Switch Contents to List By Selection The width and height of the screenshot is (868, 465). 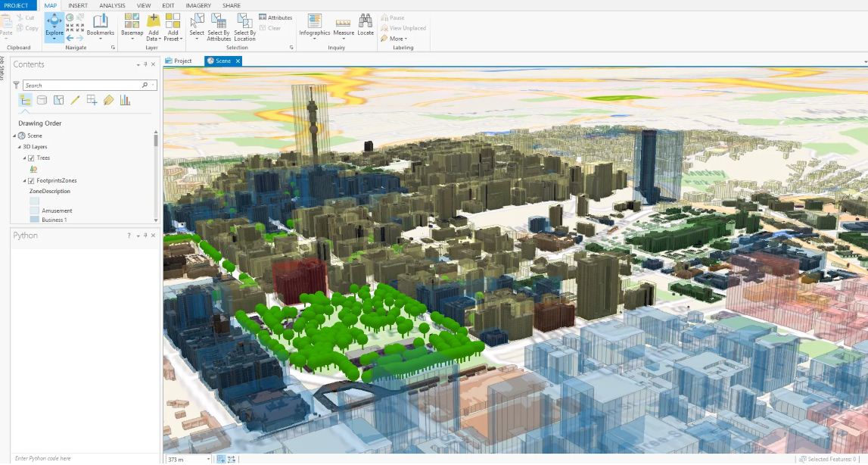pos(58,100)
